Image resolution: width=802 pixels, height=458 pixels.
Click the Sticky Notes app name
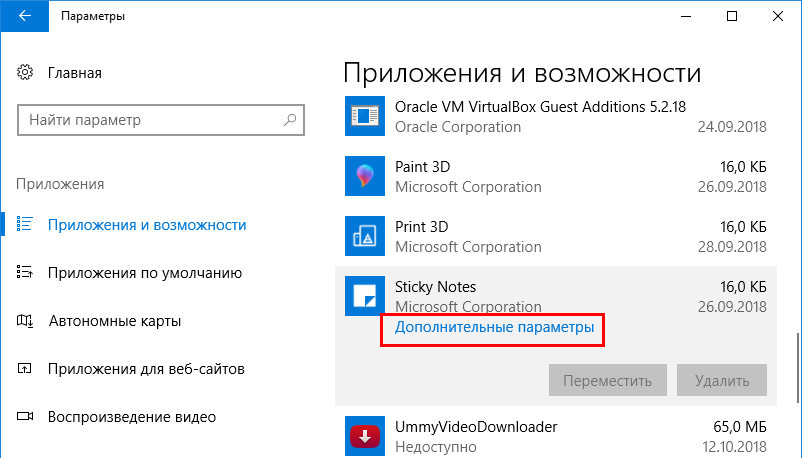pyautogui.click(x=435, y=287)
